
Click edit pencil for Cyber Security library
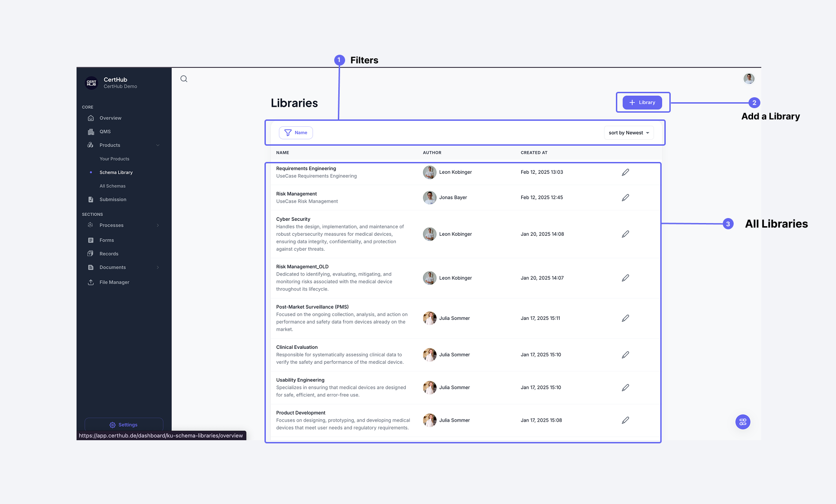625,234
